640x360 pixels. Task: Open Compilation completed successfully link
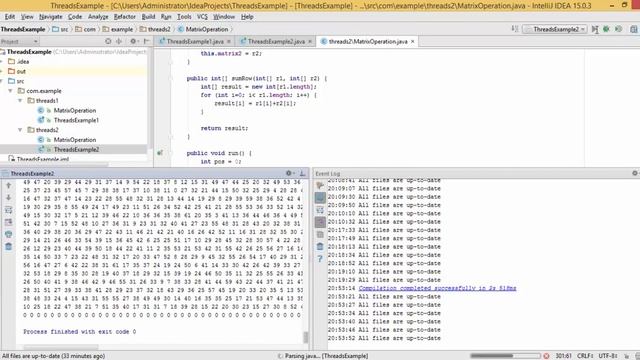pos(437,288)
